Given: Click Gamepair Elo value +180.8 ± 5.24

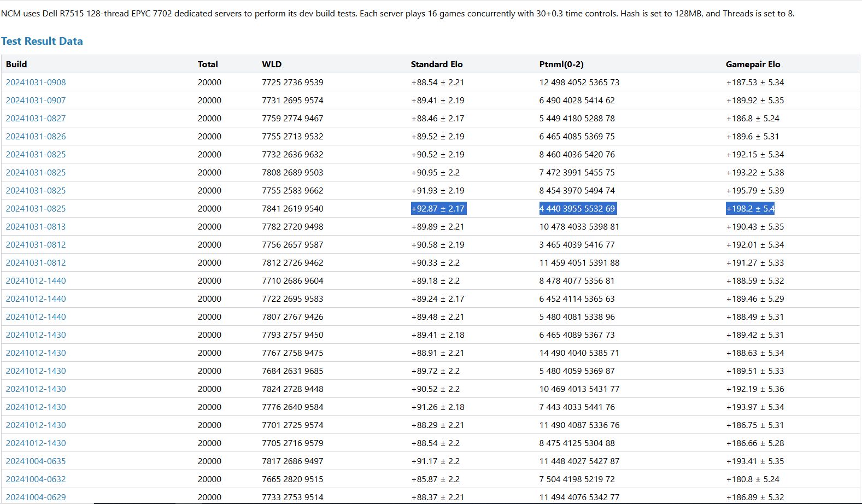Looking at the screenshot, I should (753, 479).
